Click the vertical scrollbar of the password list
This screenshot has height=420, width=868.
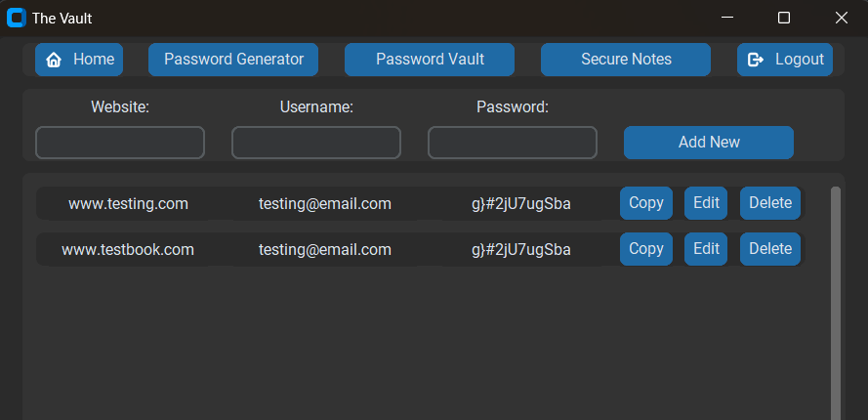[836, 303]
